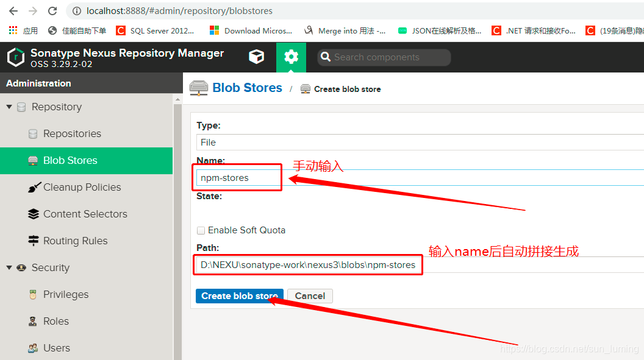This screenshot has width=644, height=360.
Task: Click the site info icon in address bar
Action: click(x=77, y=11)
